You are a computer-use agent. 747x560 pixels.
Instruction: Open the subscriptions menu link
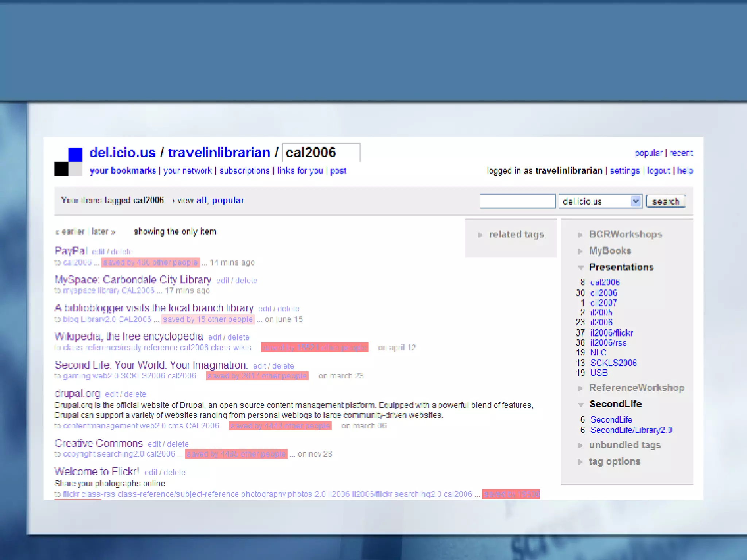244,171
